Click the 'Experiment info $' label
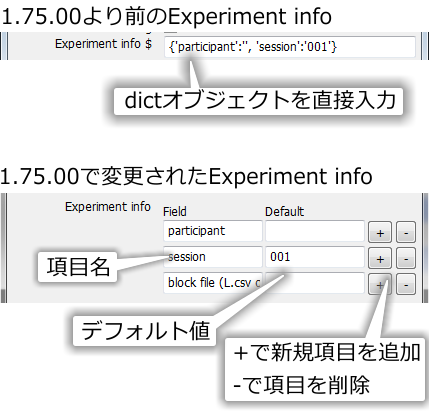The height and width of the screenshot is (420, 429). pos(103,44)
